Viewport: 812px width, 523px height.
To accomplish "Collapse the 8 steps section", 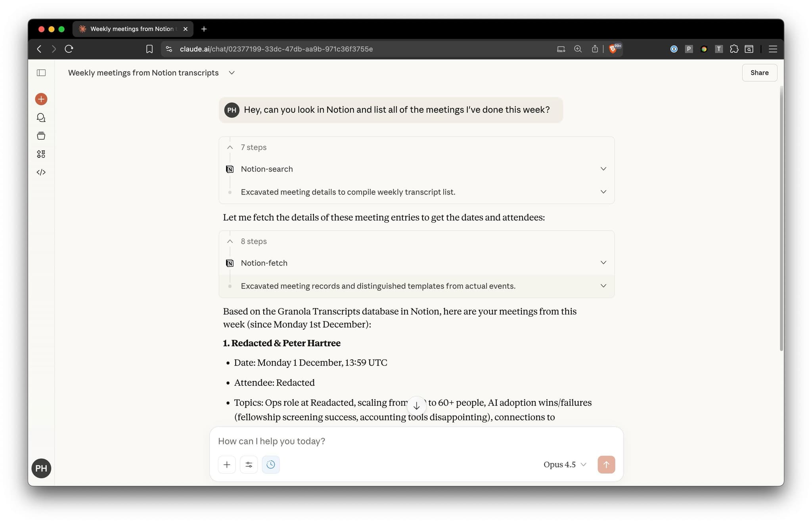I will tap(230, 241).
